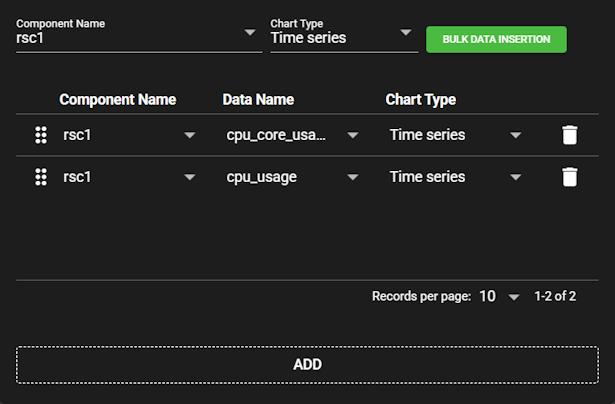Expand second row rsc1 component dropdown
This screenshot has width=615, height=404.
click(189, 178)
